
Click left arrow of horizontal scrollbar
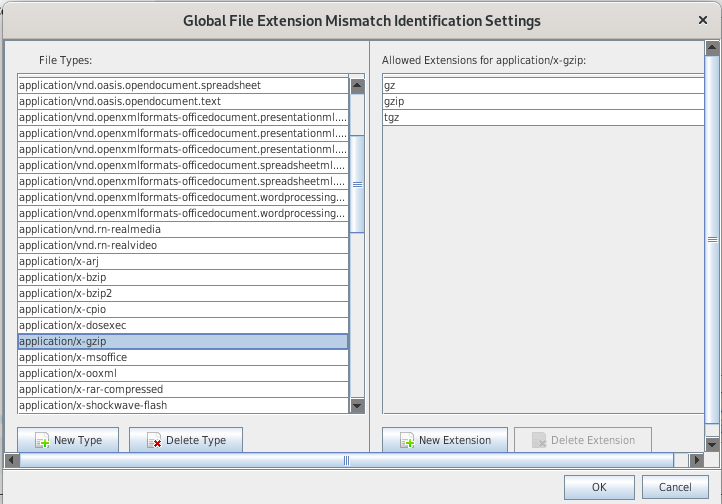[x=11, y=461]
